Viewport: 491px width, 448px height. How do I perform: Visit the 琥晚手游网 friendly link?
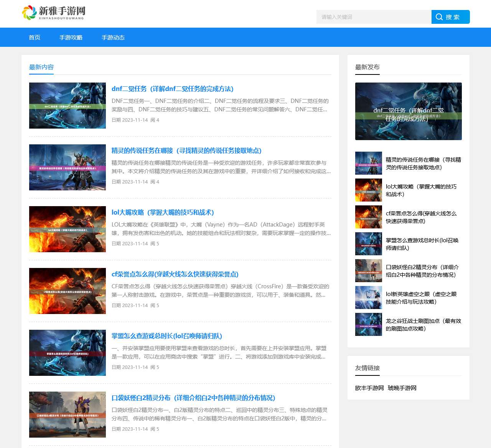point(402,388)
